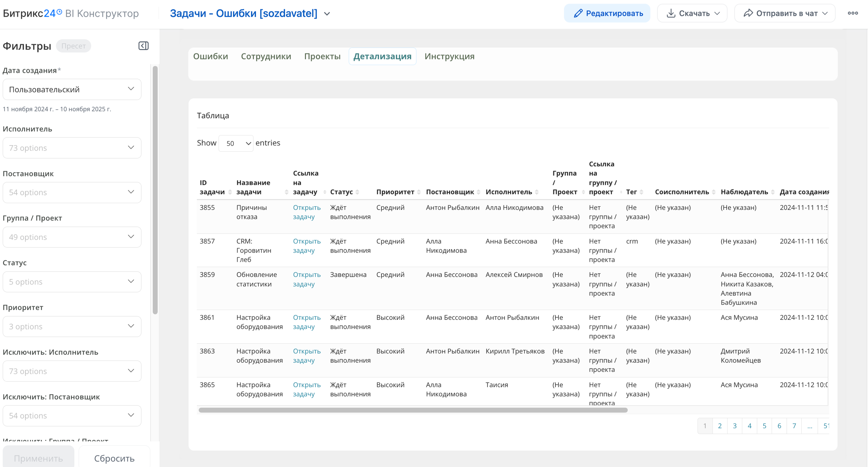The image size is (868, 467).
Task: Click pencil icon on Редактировать button
Action: point(578,14)
